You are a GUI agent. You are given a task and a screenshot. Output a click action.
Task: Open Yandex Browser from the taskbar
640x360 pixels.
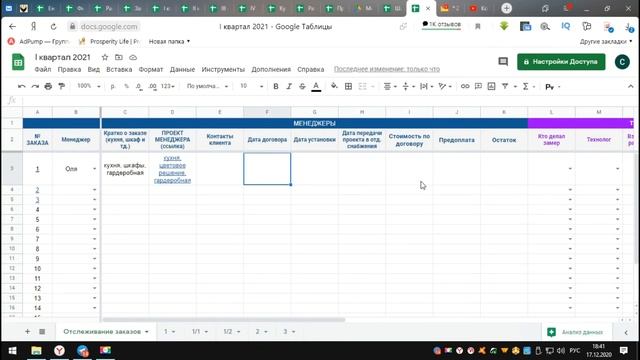(x=60, y=351)
